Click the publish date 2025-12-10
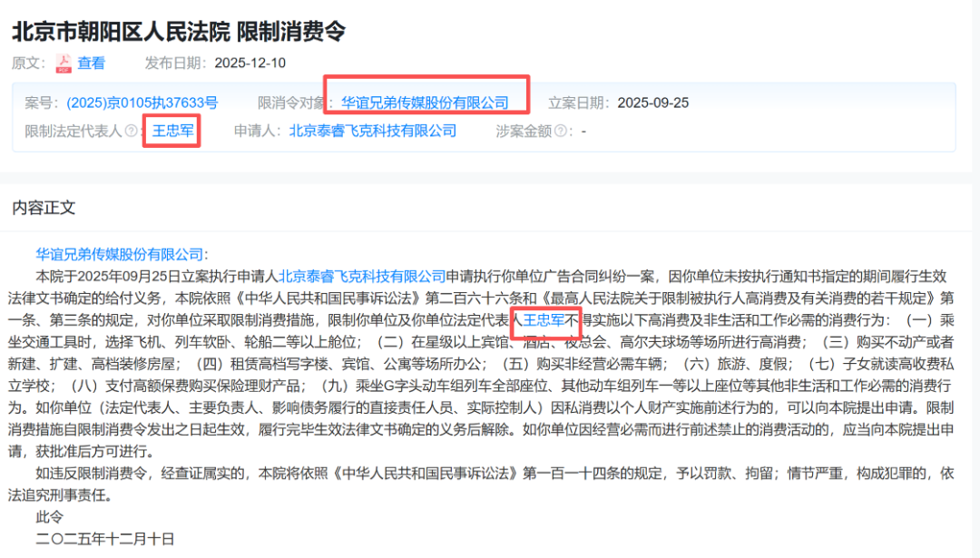980x558 pixels. pyautogui.click(x=250, y=64)
